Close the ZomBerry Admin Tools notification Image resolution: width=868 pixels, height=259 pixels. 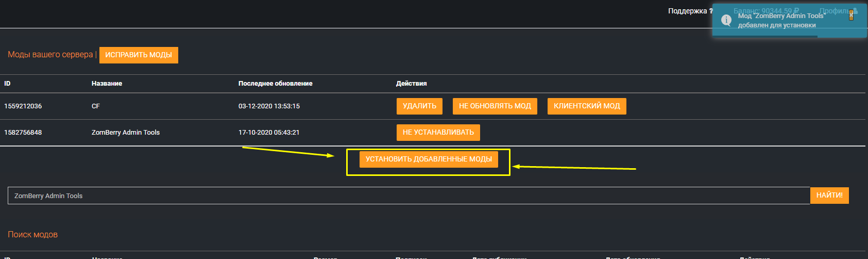(x=851, y=15)
